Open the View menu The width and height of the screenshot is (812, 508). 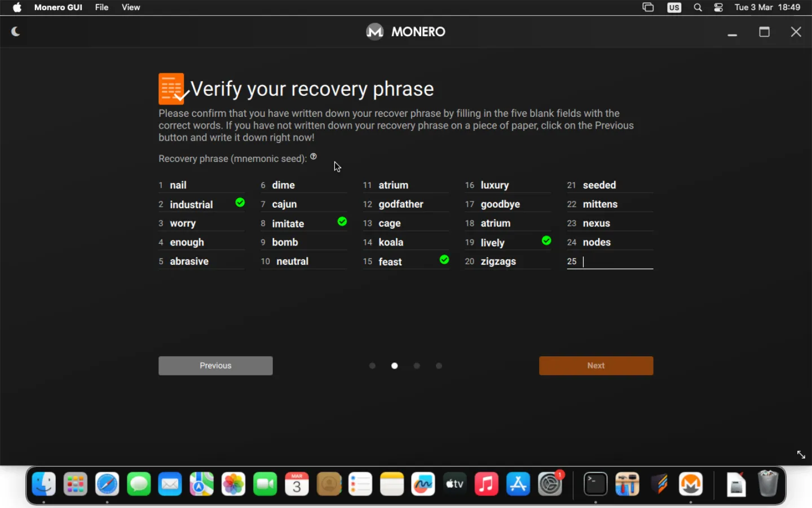coord(131,7)
